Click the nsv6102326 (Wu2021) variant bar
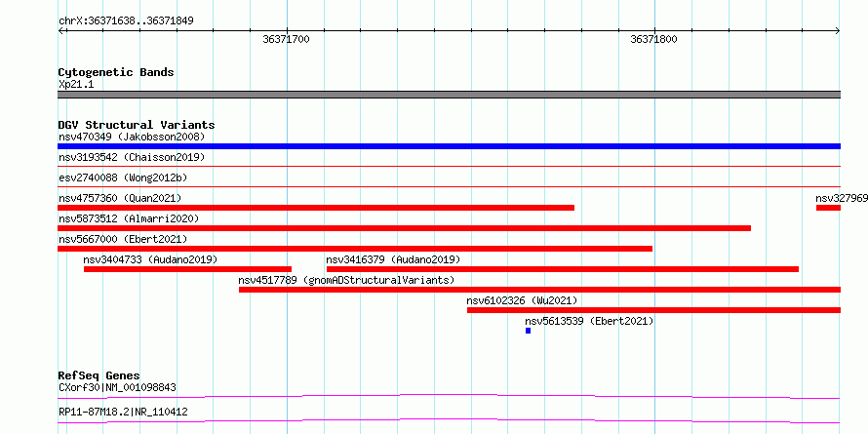Image resolution: width=868 pixels, height=434 pixels. pos(653,310)
